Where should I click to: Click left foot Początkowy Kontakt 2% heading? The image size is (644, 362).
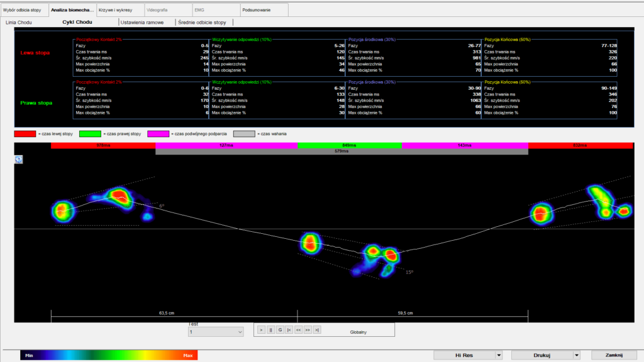(99, 40)
